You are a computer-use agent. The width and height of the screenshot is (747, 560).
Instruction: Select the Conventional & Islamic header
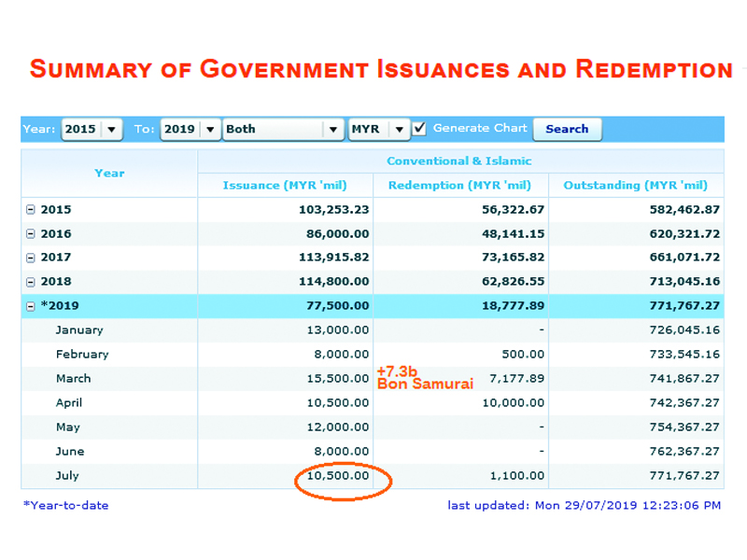(459, 161)
